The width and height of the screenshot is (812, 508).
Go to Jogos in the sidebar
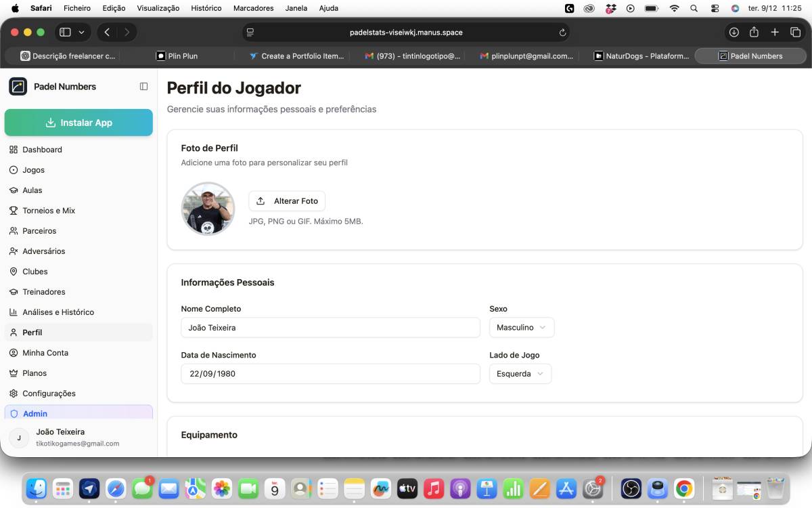pyautogui.click(x=78, y=170)
